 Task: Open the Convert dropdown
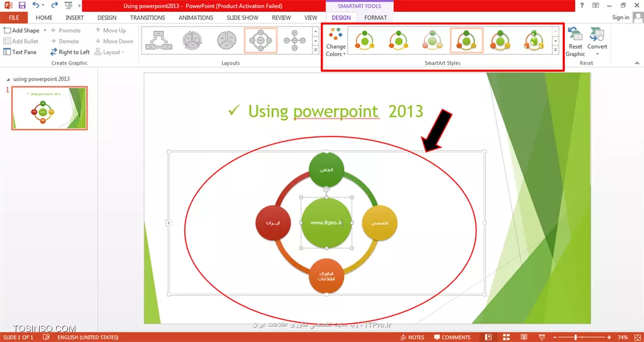(x=597, y=42)
